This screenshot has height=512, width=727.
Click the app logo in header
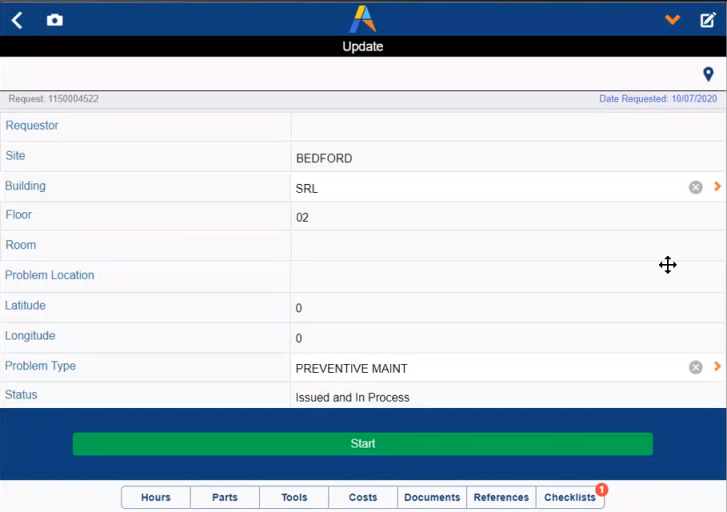click(x=363, y=19)
